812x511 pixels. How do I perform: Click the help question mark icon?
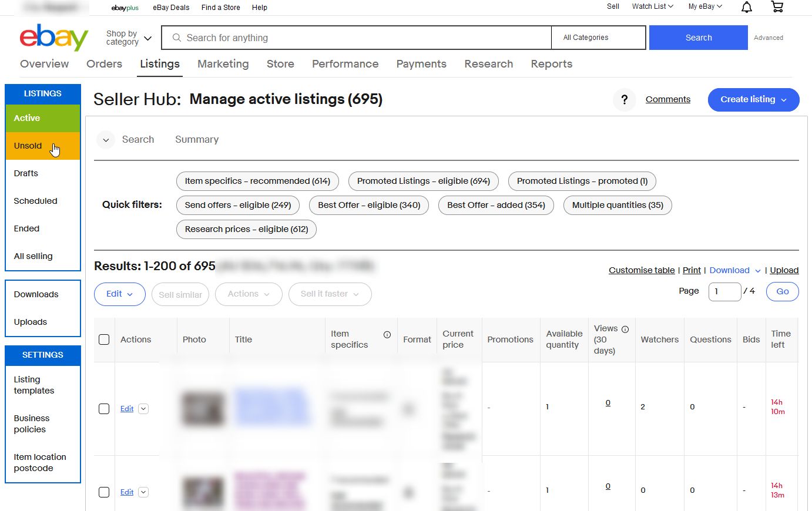(625, 100)
